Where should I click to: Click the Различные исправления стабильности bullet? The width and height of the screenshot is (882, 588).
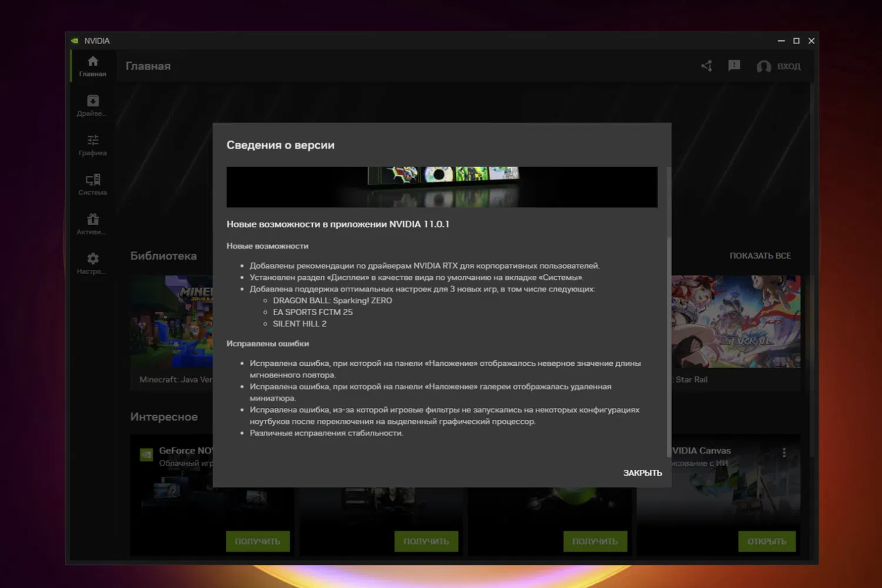[x=326, y=433]
